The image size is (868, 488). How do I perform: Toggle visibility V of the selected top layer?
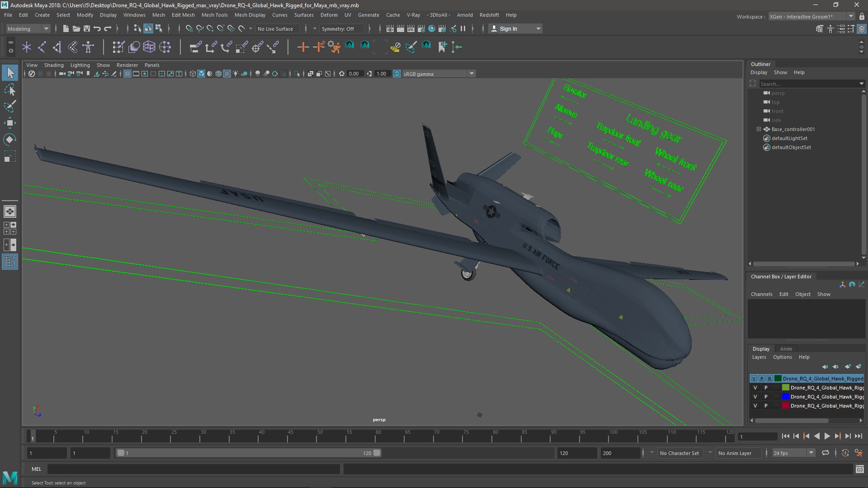point(754,379)
